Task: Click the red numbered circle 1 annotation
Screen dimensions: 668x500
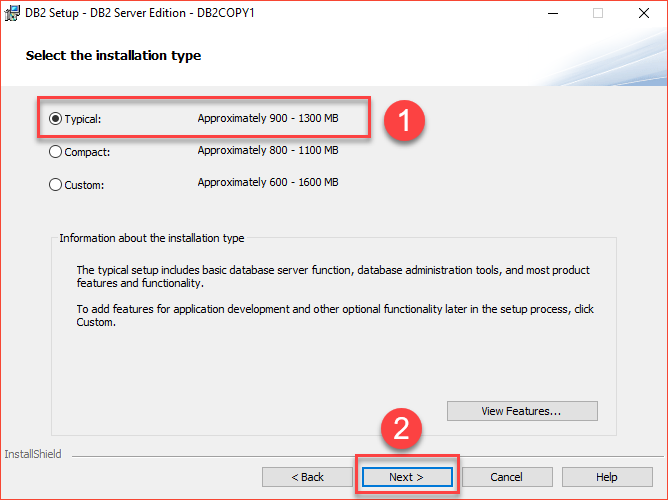Action: click(x=404, y=121)
